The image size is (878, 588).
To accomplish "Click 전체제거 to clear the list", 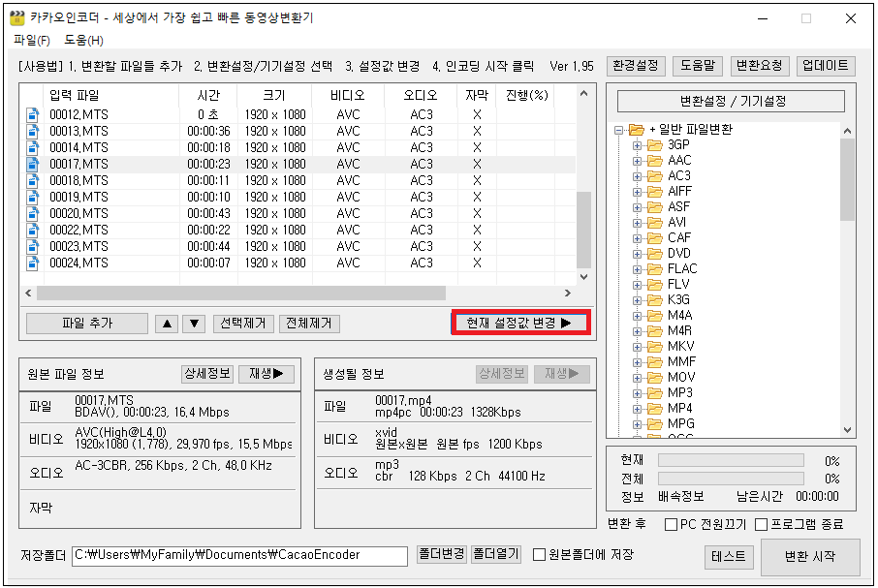I will click(309, 324).
